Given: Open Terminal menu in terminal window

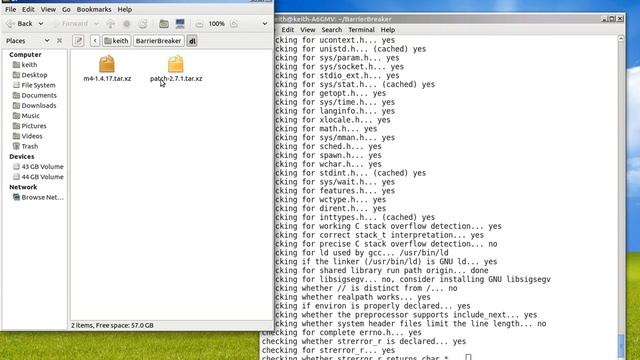Looking at the screenshot, I should click(x=361, y=30).
